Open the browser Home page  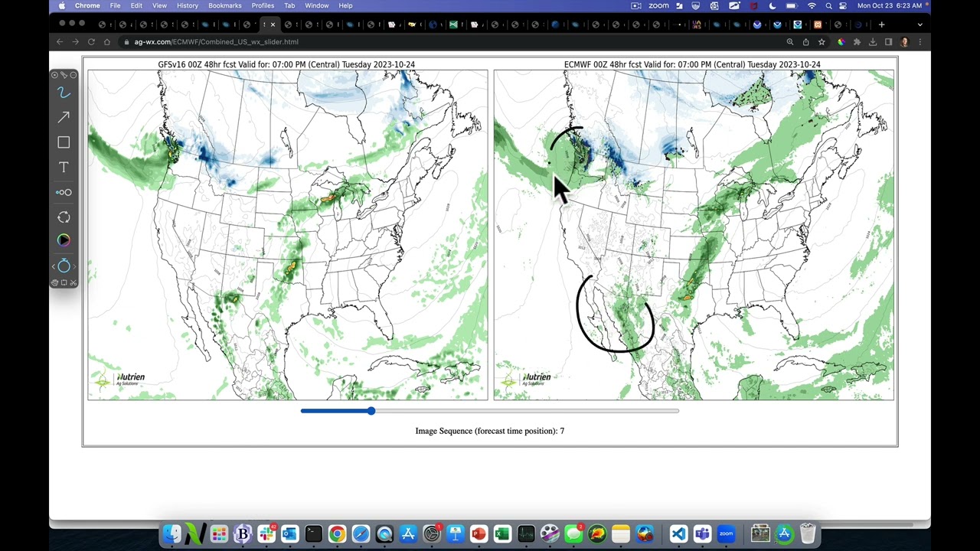107,42
